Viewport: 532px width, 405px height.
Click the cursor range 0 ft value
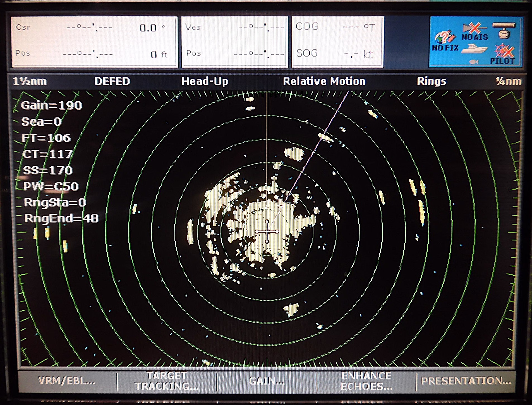tap(159, 54)
